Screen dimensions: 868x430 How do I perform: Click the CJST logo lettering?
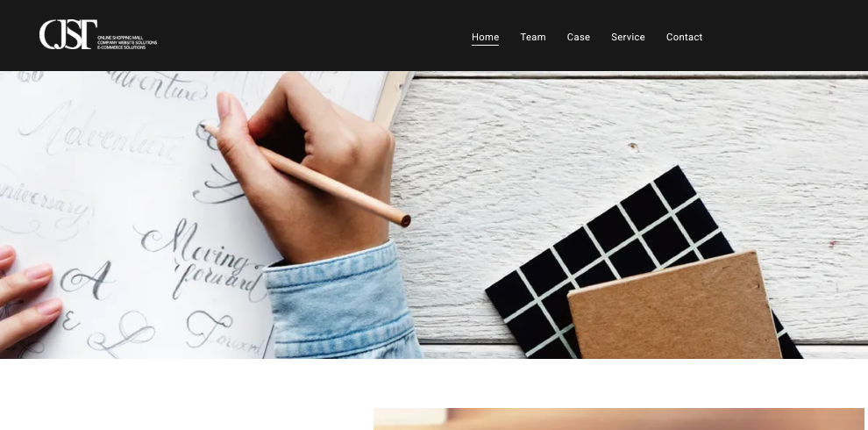(68, 34)
